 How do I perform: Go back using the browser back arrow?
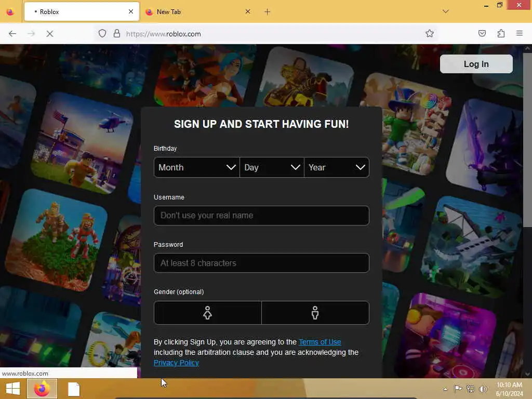12,34
